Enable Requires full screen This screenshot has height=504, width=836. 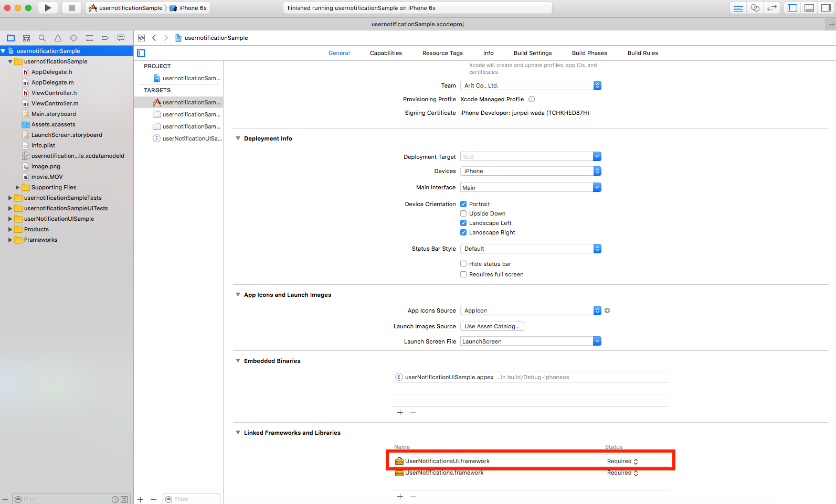(x=463, y=274)
